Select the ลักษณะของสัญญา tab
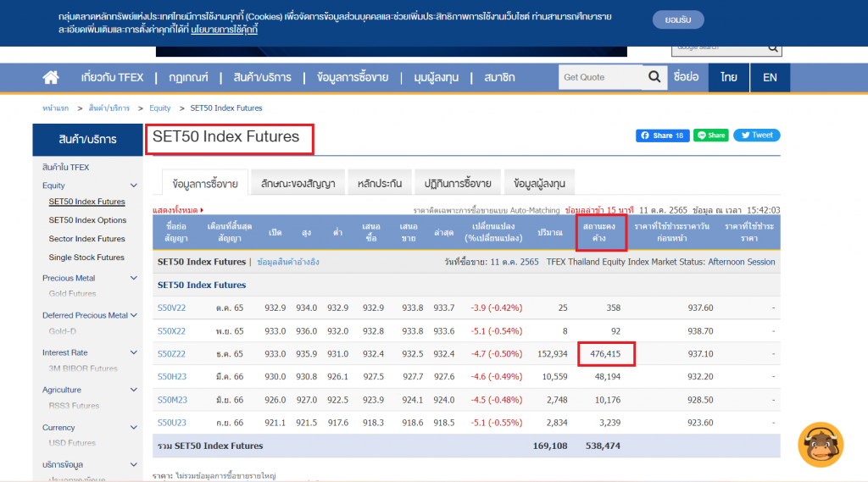868x482 pixels. coord(298,183)
